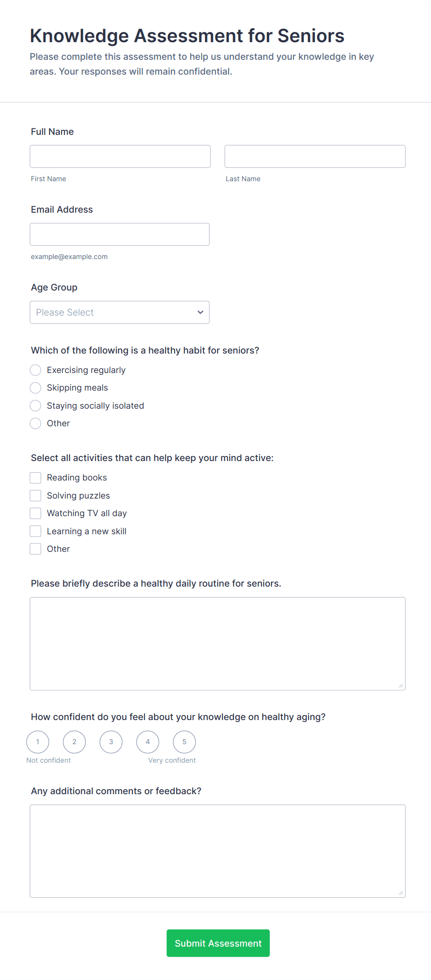Viewport: 431px width, 980px height.
Task: Click the Last Name input field
Action: click(x=315, y=156)
